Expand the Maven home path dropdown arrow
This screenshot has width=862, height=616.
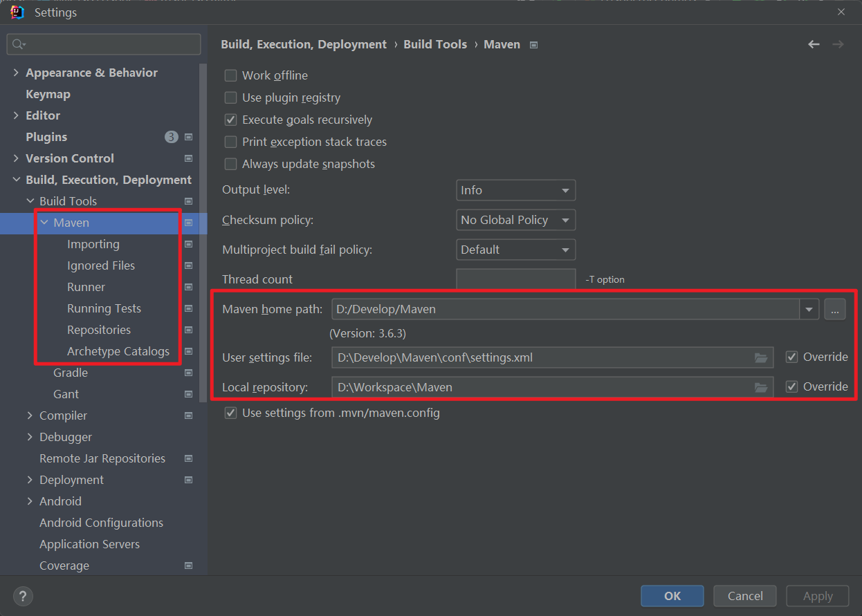tap(809, 309)
